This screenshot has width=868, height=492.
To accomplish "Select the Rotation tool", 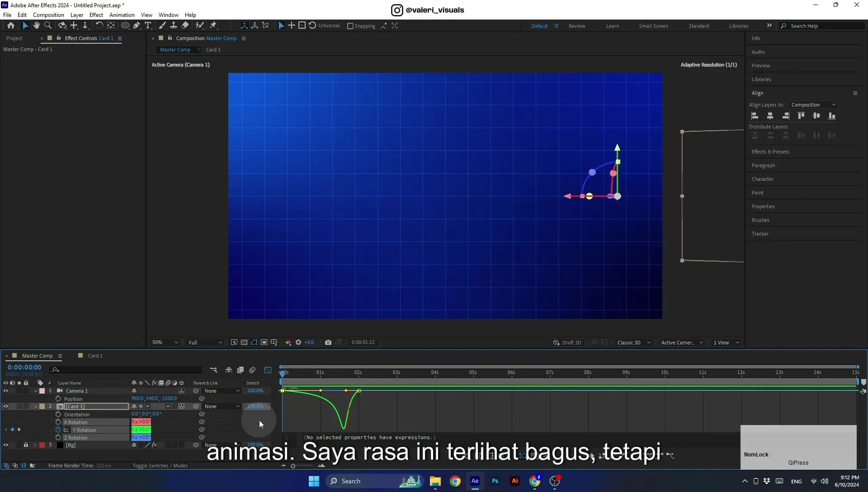I will pos(99,26).
